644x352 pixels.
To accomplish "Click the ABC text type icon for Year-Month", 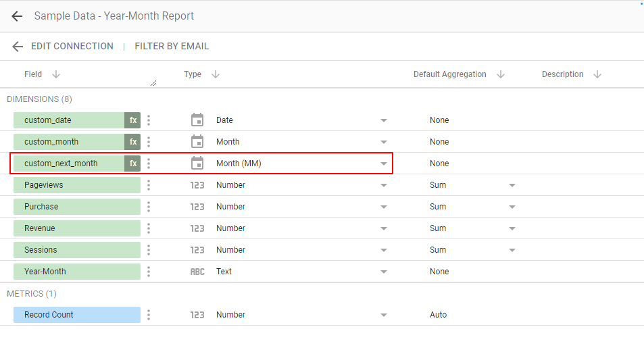I will coord(197,272).
